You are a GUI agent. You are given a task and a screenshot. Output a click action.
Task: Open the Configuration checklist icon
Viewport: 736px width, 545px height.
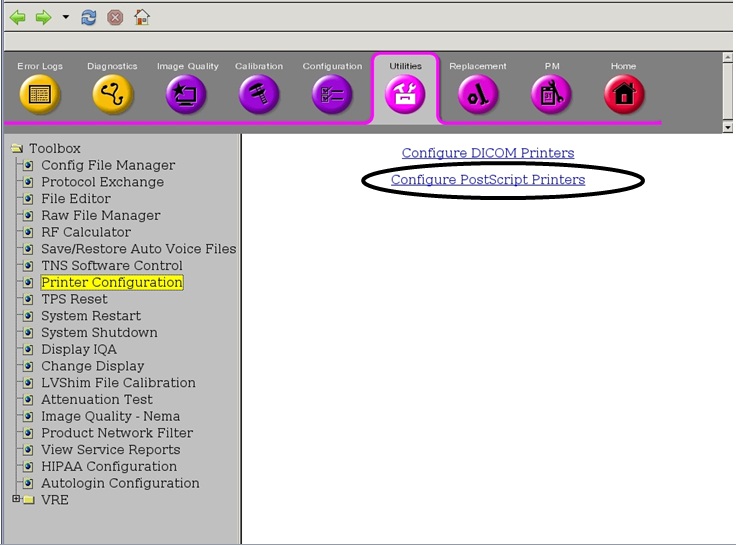coord(332,94)
